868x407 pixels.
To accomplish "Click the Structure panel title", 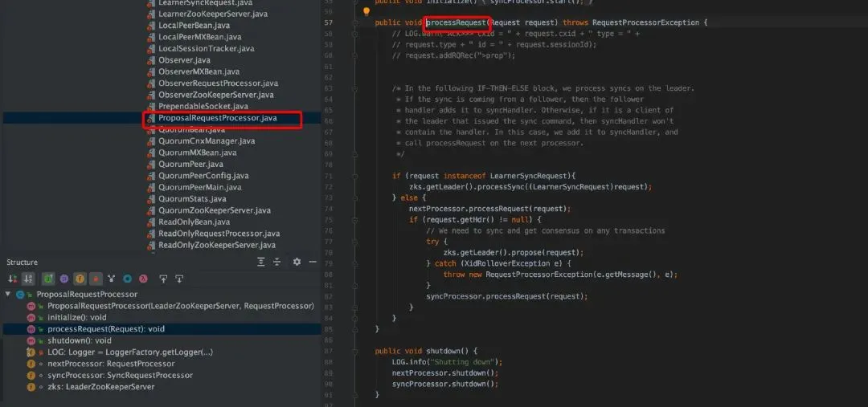I will [x=23, y=263].
